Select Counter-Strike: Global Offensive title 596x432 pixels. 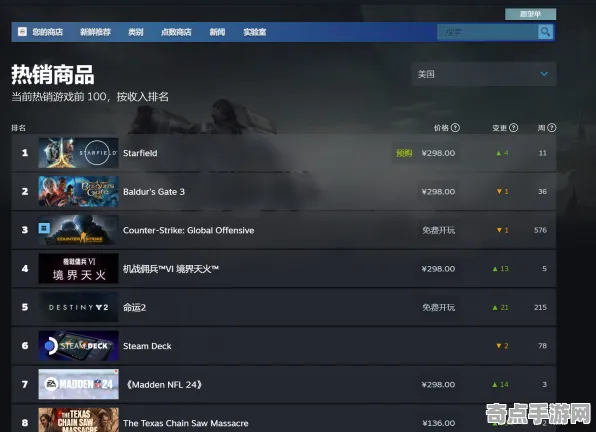coord(189,230)
